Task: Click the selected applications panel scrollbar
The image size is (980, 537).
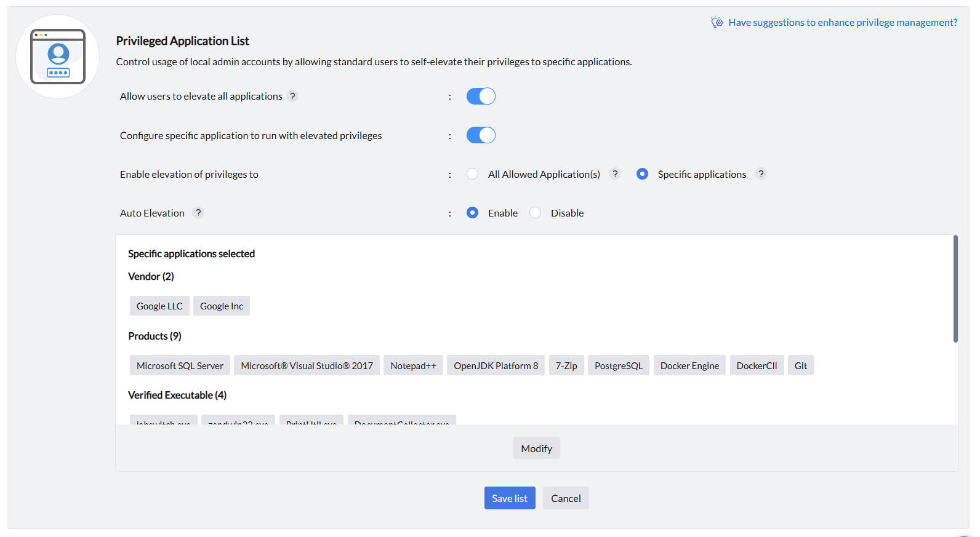Action: point(955,289)
